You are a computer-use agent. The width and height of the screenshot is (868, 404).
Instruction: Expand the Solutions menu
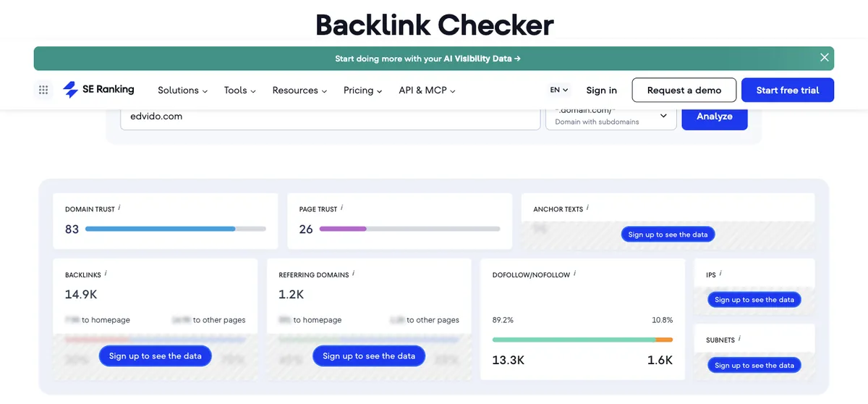click(182, 91)
